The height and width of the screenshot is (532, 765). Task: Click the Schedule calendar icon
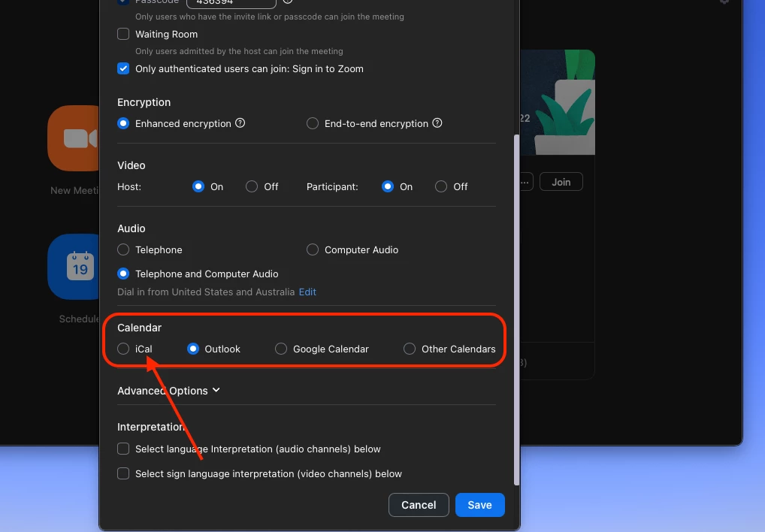pos(74,268)
